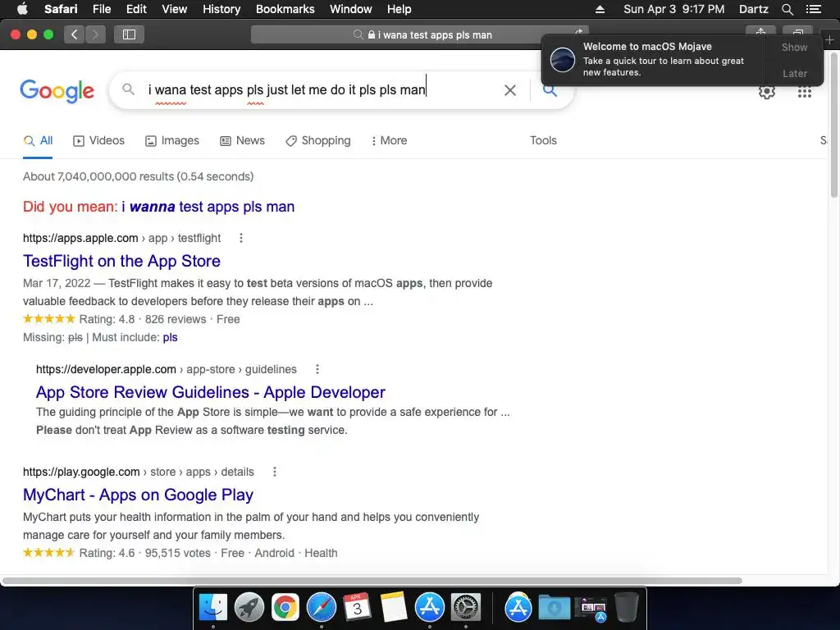The width and height of the screenshot is (840, 630).
Task: Open Spotlight search in menu bar
Action: click(787, 9)
